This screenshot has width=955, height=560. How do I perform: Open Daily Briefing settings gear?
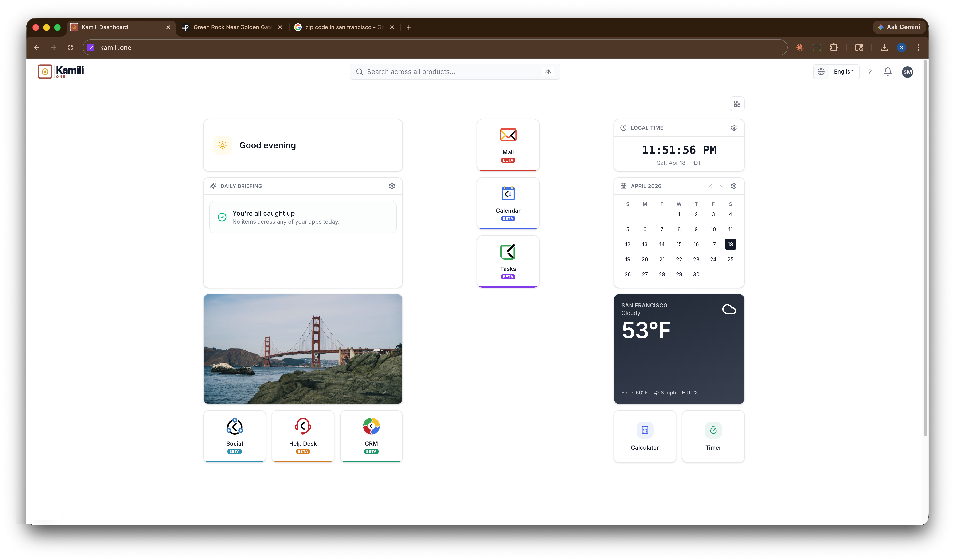(x=392, y=186)
